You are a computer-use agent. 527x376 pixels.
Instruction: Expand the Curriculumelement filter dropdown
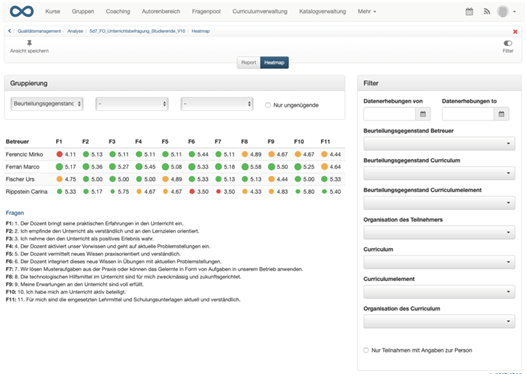[439, 292]
